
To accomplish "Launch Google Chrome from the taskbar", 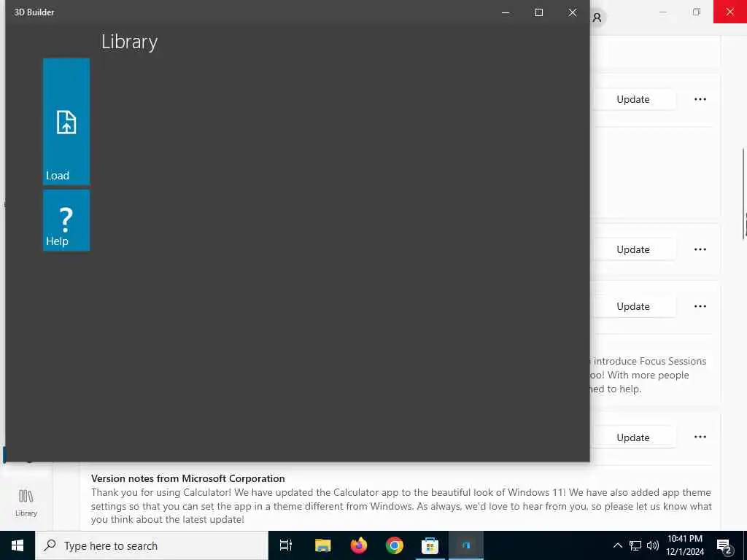I will [395, 545].
